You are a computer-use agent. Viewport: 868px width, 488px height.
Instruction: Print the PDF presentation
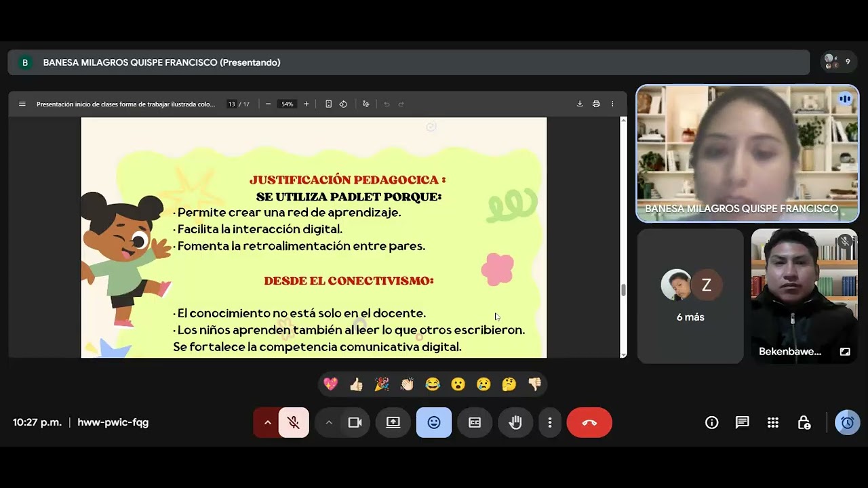(596, 104)
